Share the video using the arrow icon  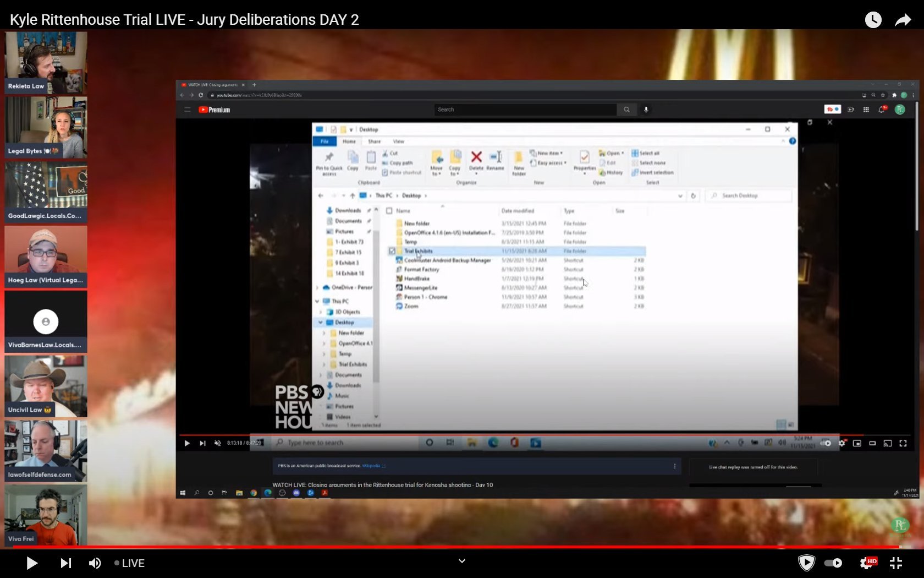[903, 20]
